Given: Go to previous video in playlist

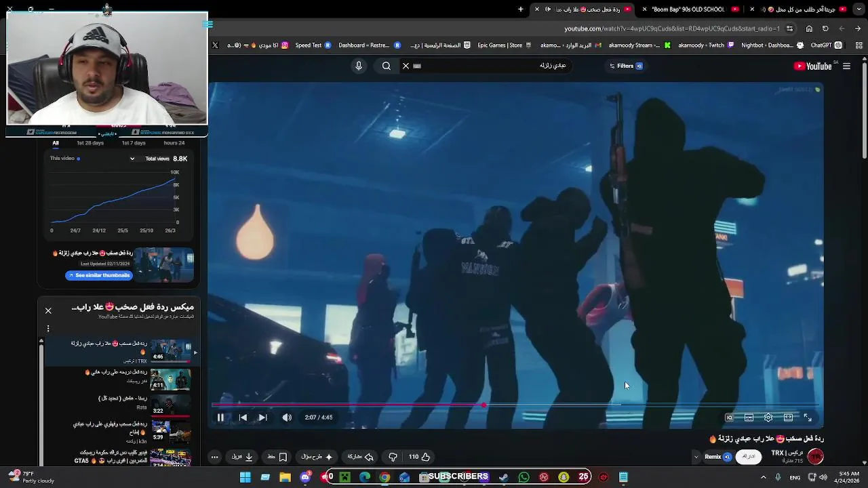Looking at the screenshot, I should (x=243, y=418).
